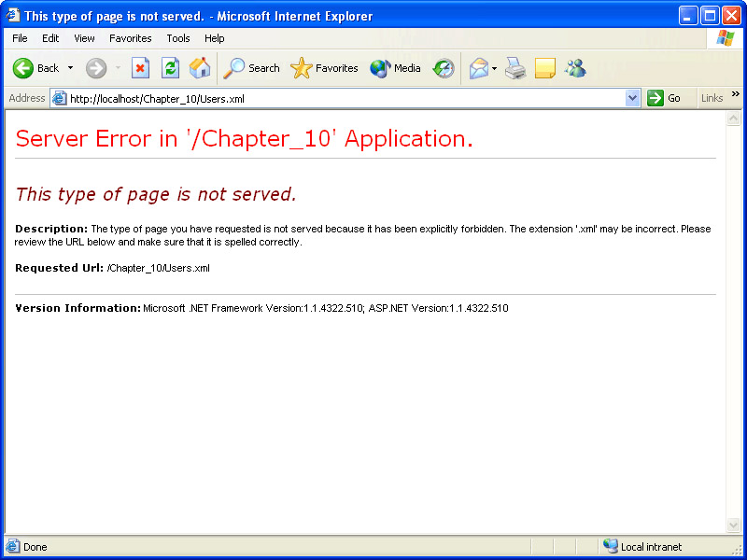The height and width of the screenshot is (560, 747).
Task: Click the Messenger people icon
Action: [x=575, y=68]
